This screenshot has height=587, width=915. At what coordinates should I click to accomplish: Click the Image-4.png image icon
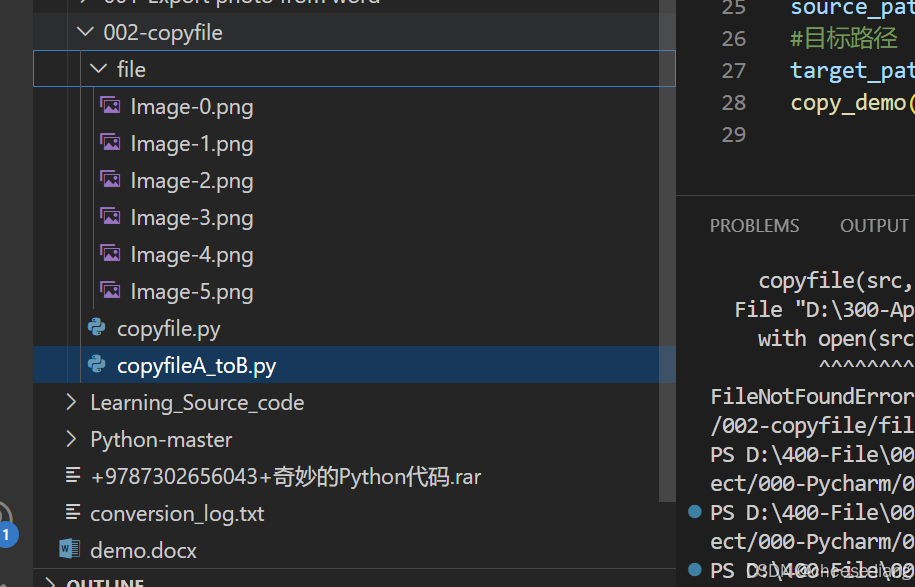(x=110, y=254)
